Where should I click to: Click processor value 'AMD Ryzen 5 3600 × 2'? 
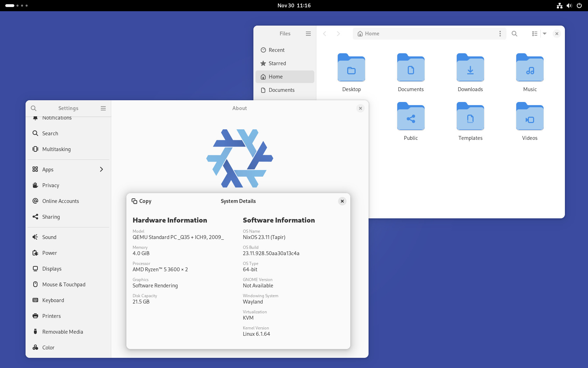coord(160,270)
